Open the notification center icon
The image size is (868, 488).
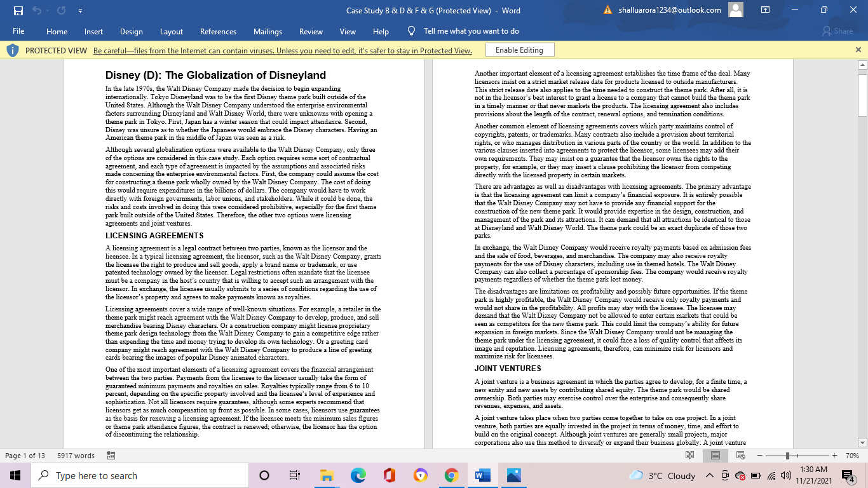tap(848, 475)
